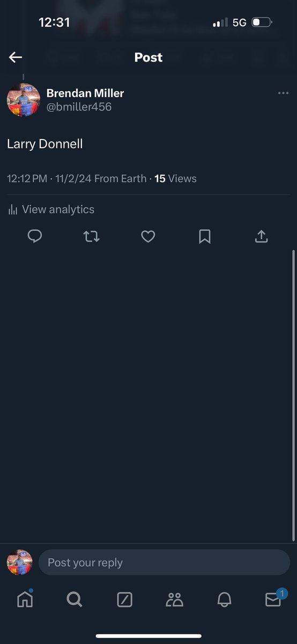Tap the share upload icon

tap(261, 236)
